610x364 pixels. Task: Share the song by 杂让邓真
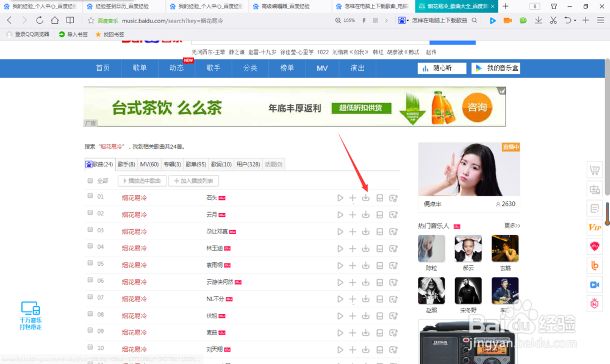click(393, 232)
